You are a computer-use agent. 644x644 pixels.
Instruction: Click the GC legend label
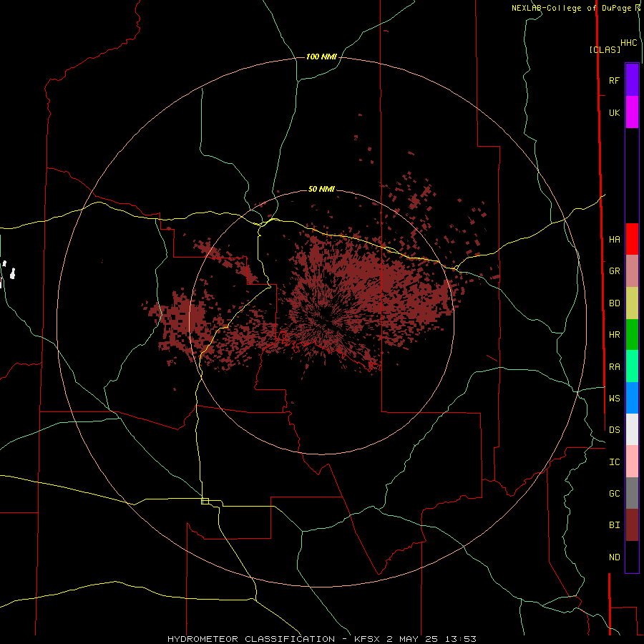pyautogui.click(x=614, y=494)
